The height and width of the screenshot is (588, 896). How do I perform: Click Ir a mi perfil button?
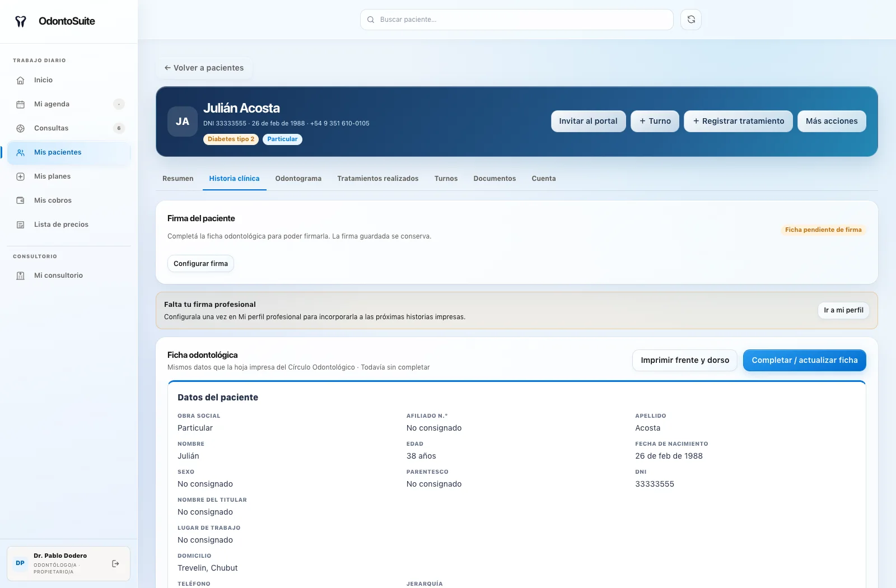point(843,310)
